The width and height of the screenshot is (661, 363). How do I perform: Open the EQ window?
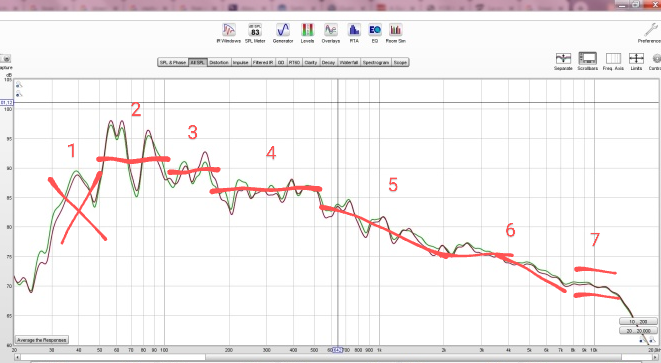tap(375, 33)
